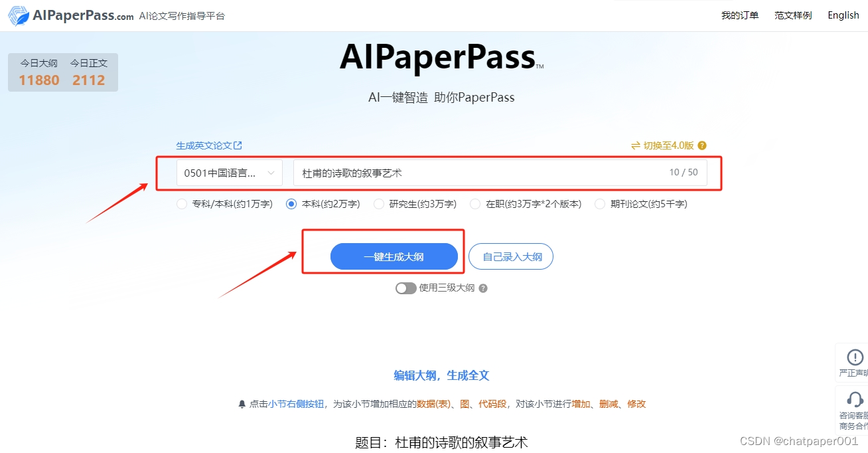The width and height of the screenshot is (868, 453).
Task: Open the 咨询客服 headset icon
Action: [x=855, y=399]
